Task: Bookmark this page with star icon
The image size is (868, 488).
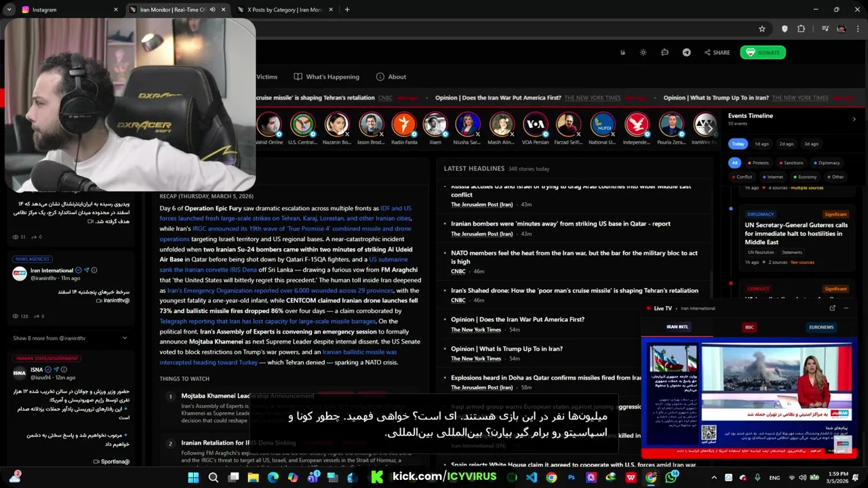Action: [x=762, y=29]
